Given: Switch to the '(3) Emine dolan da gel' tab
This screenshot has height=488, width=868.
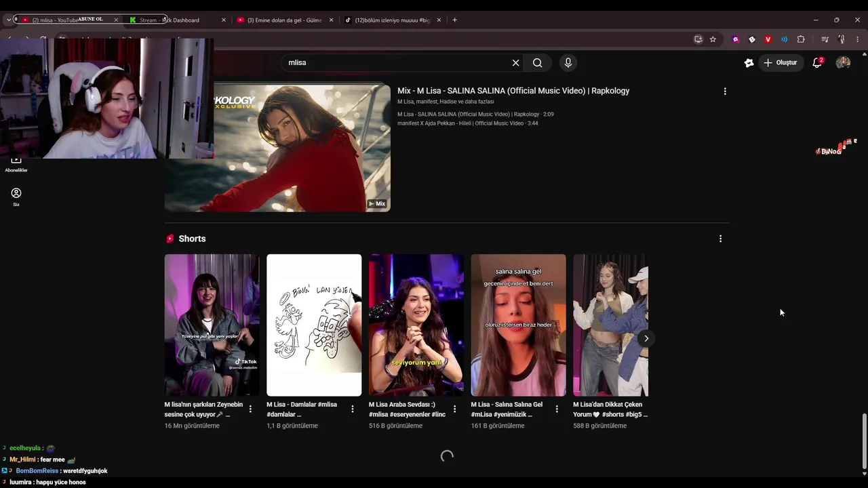Looking at the screenshot, I should tap(285, 20).
